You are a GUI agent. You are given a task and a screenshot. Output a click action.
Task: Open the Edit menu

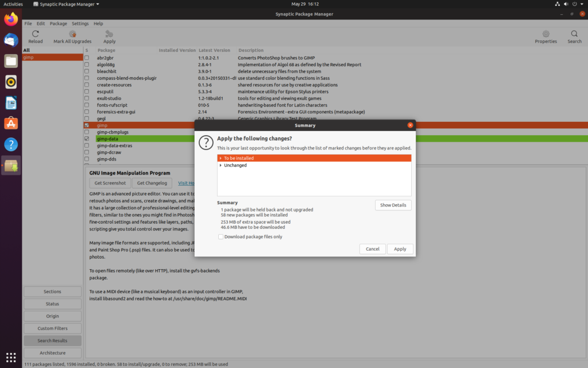pyautogui.click(x=41, y=23)
